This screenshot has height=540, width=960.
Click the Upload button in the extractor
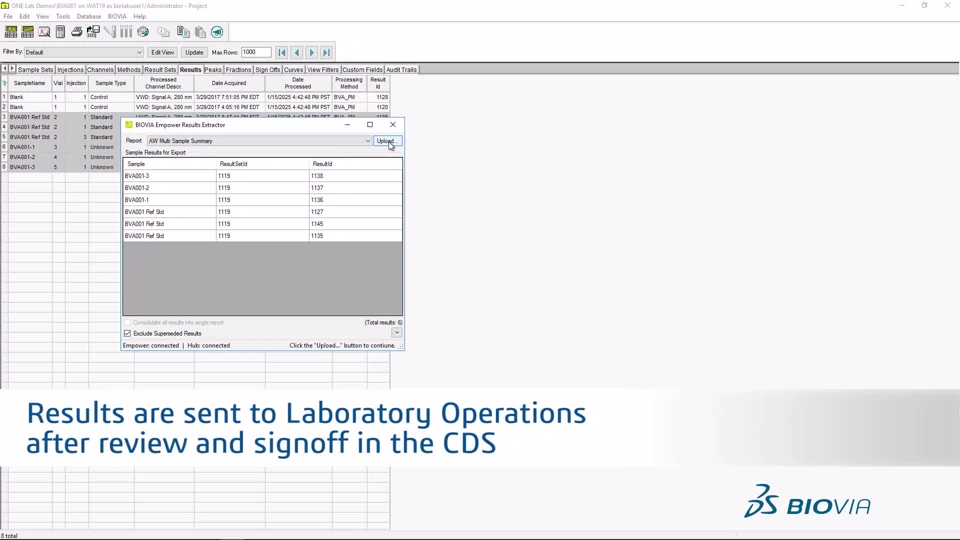[388, 141]
